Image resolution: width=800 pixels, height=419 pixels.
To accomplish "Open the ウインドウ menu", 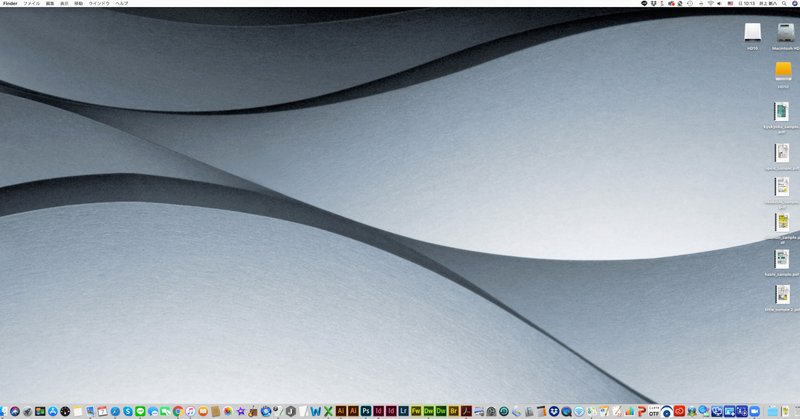I will [x=99, y=3].
